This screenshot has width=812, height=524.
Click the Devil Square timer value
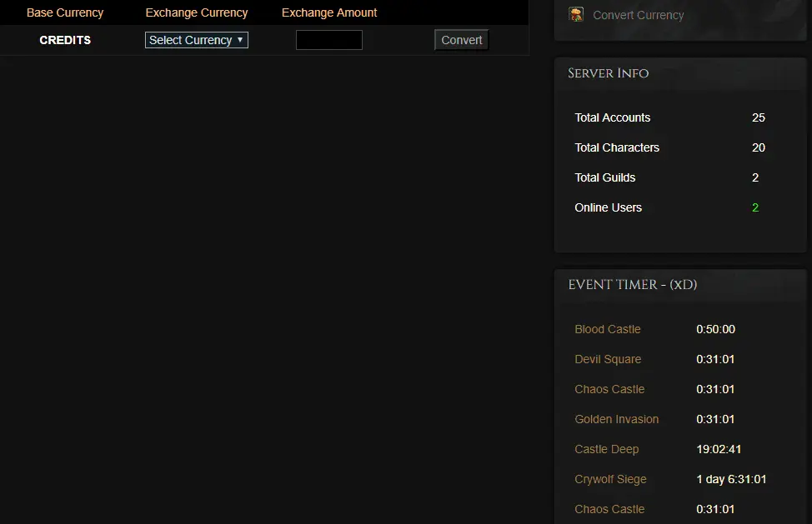715,359
